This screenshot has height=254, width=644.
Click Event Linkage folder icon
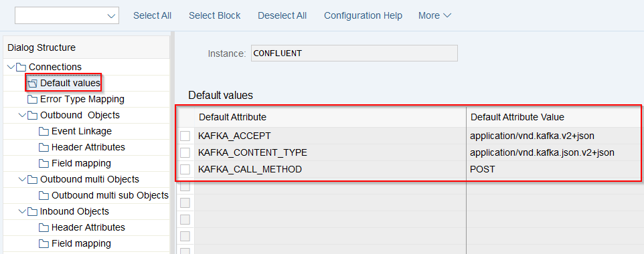[x=44, y=131]
